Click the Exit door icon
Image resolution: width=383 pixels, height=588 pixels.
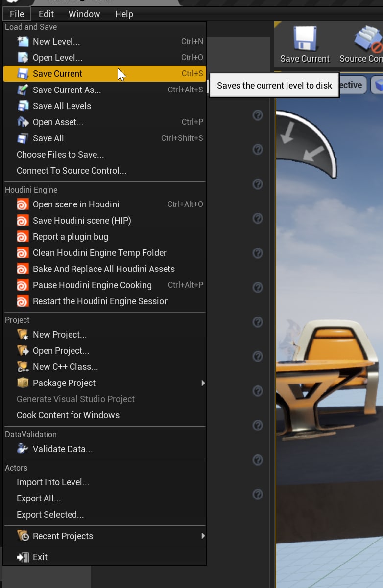[x=23, y=557]
